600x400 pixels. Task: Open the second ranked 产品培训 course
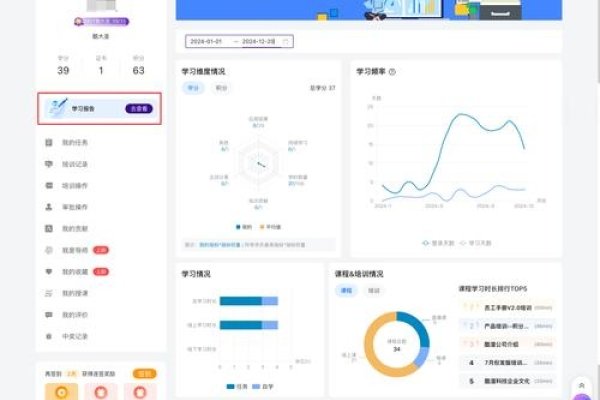tap(507, 326)
